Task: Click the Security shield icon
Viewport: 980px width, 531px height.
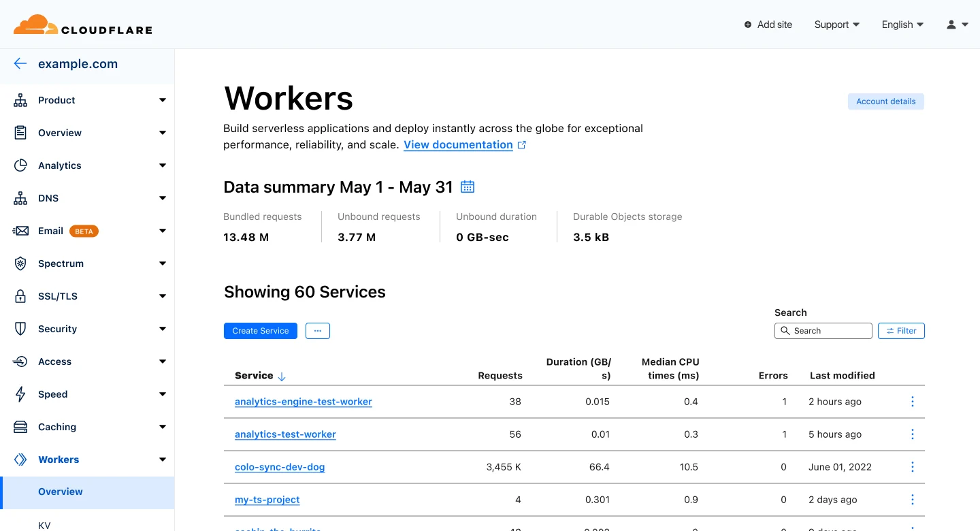Action: point(20,329)
